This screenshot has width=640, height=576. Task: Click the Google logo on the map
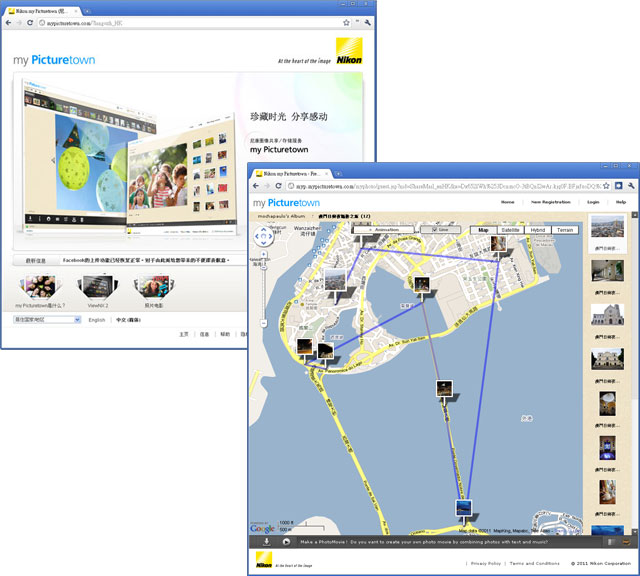[262, 528]
